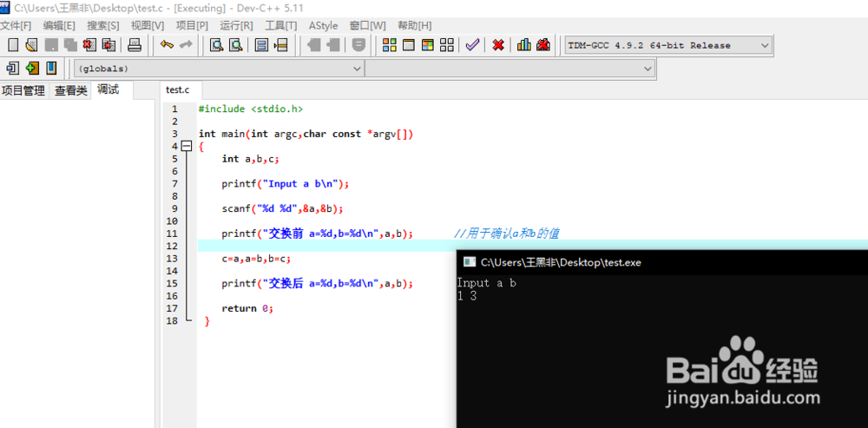868x428 pixels.
Task: Open TDM-GCC 4.9.2 compiler set dropdown
Action: click(667, 45)
